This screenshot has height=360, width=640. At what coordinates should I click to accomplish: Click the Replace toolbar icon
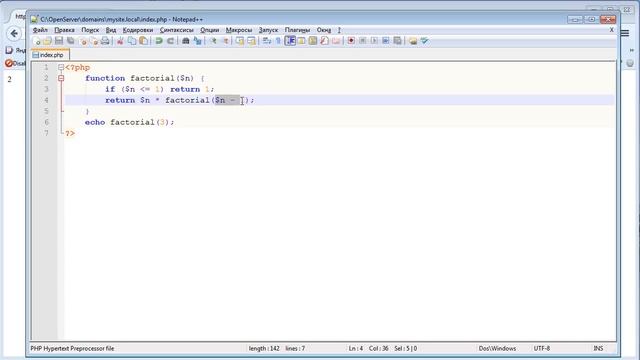pos(198,41)
